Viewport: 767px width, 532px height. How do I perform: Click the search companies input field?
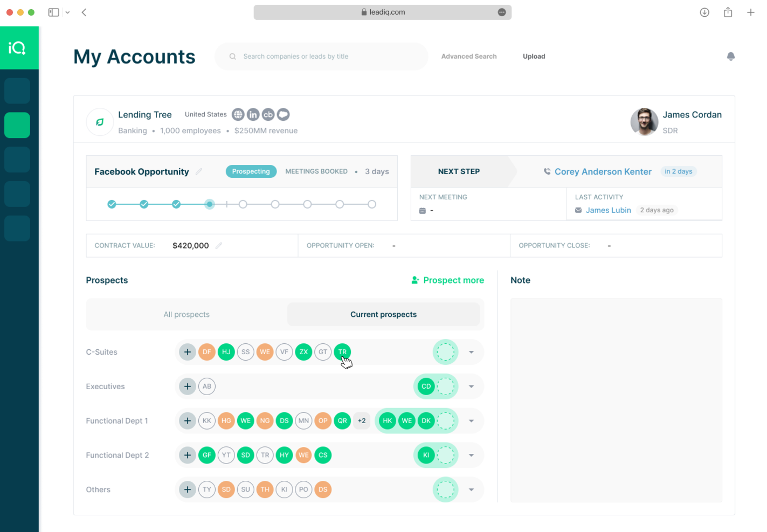(321, 56)
